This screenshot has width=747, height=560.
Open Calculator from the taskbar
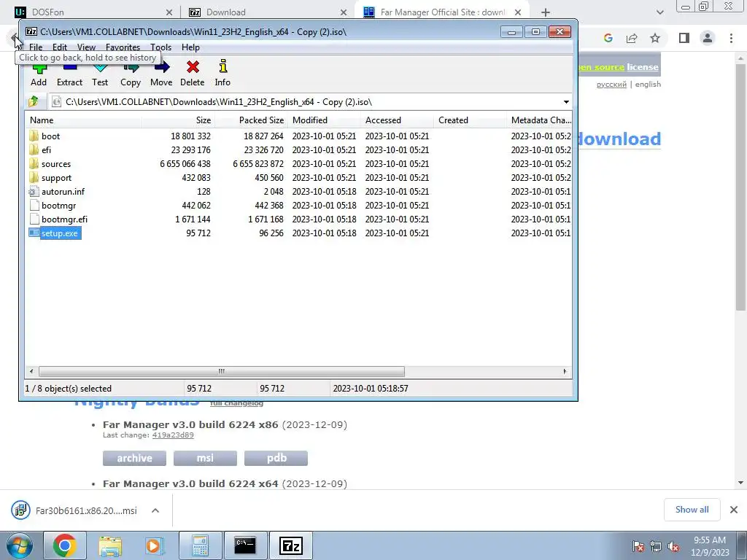200,545
